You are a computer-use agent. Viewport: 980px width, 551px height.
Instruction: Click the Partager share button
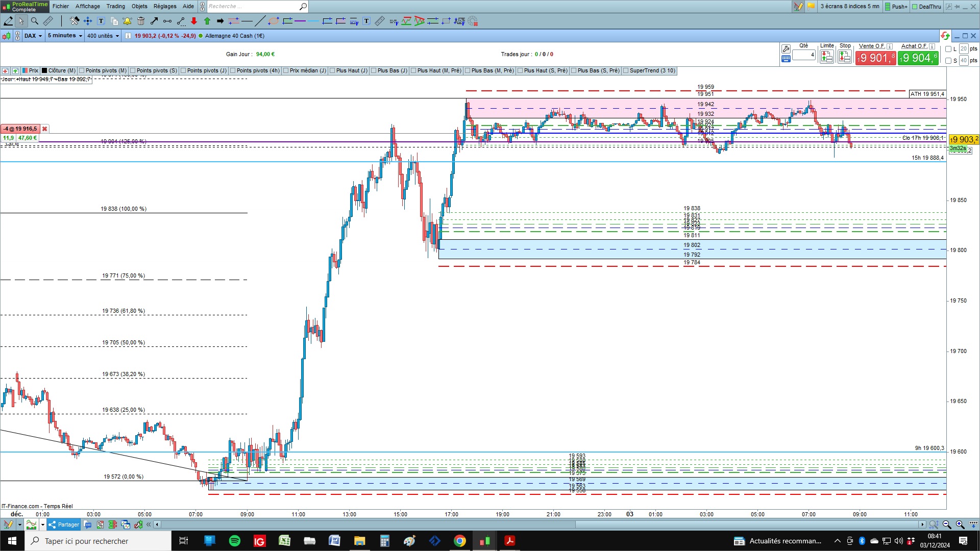(x=64, y=524)
